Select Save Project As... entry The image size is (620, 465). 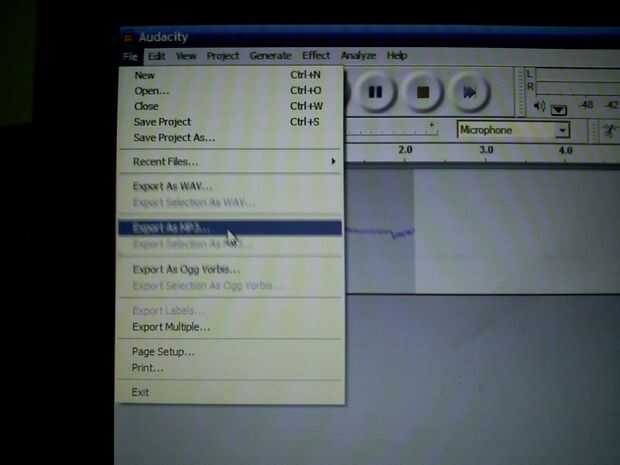point(230,138)
